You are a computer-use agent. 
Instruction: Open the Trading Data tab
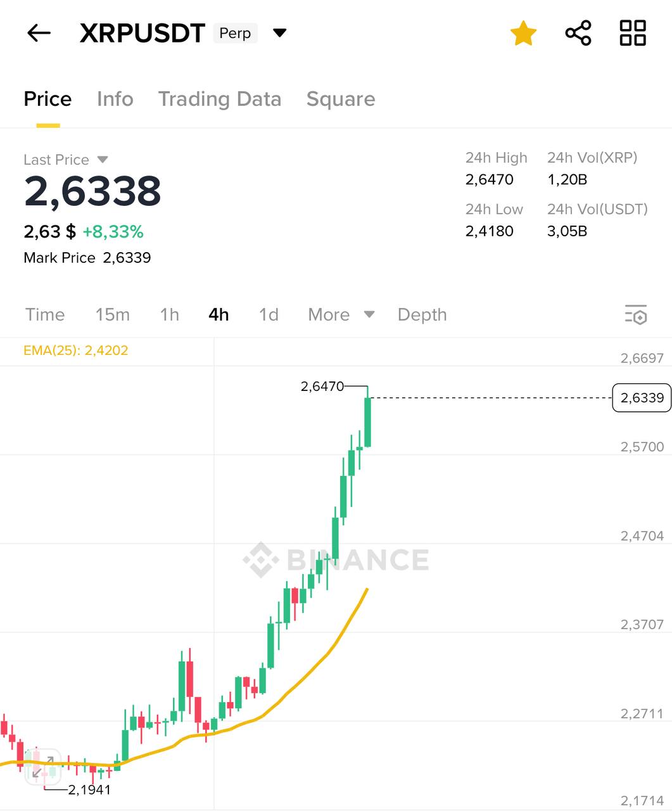coord(219,99)
